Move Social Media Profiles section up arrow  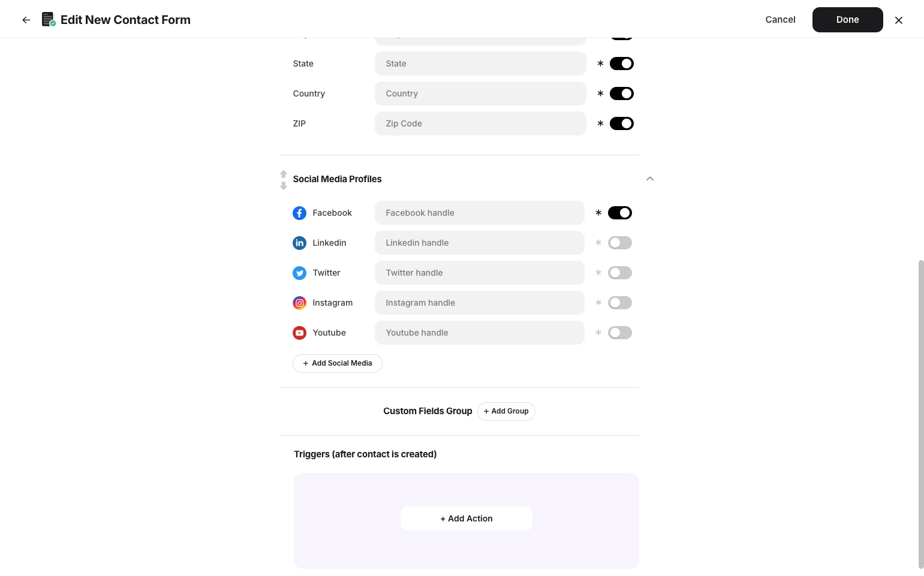(x=284, y=174)
